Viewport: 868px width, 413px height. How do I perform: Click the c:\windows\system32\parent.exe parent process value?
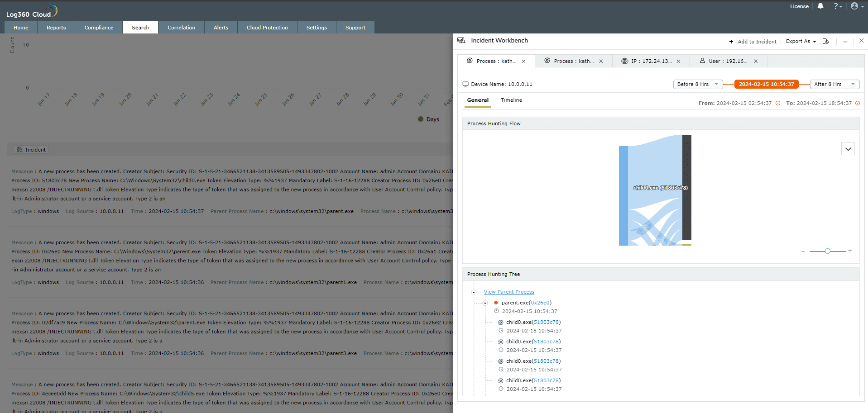(x=312, y=211)
